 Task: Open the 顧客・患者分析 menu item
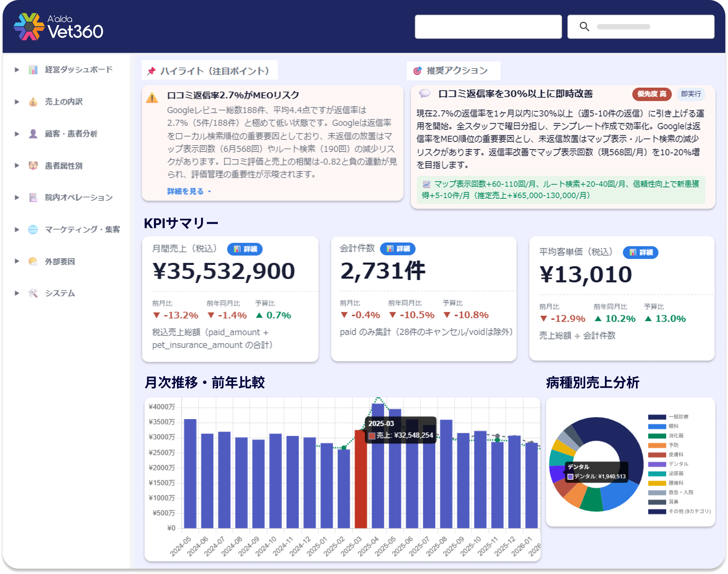tap(71, 134)
